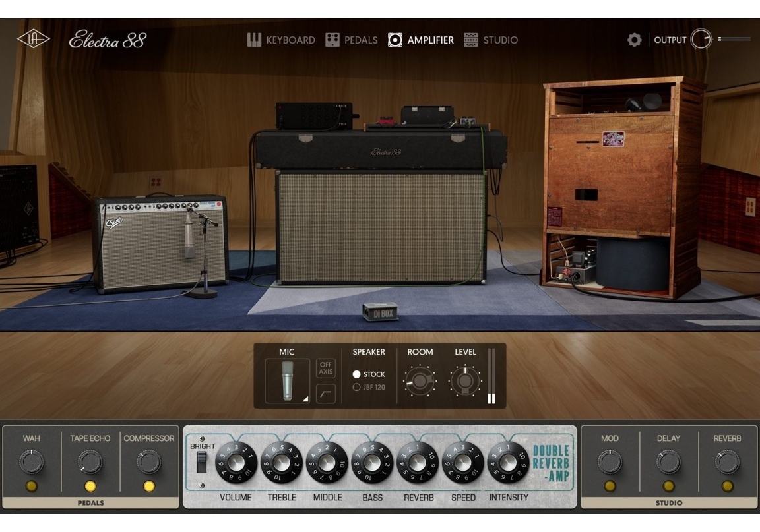Viewport: 760px width, 532px height.
Task: Click the mic level meter bars
Action: click(491, 376)
